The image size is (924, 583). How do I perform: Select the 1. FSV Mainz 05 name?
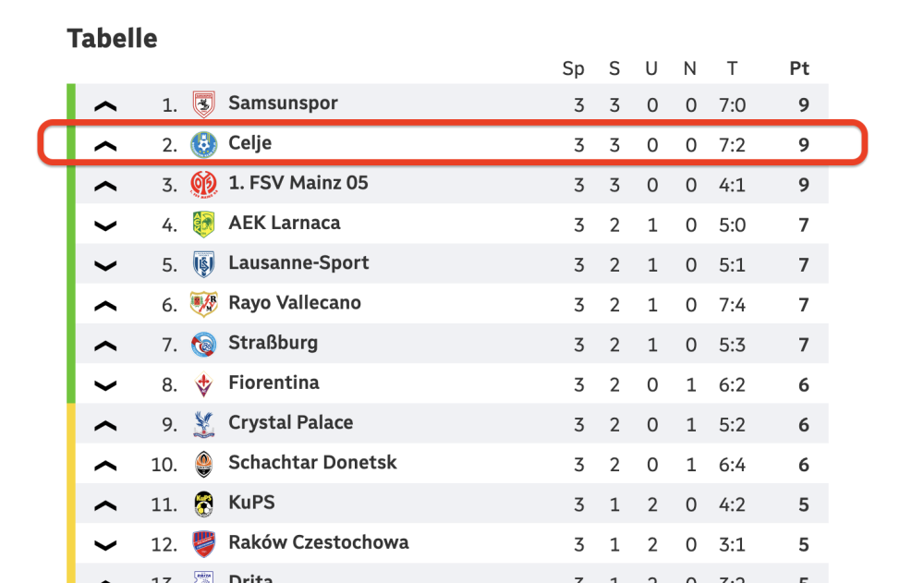click(298, 183)
